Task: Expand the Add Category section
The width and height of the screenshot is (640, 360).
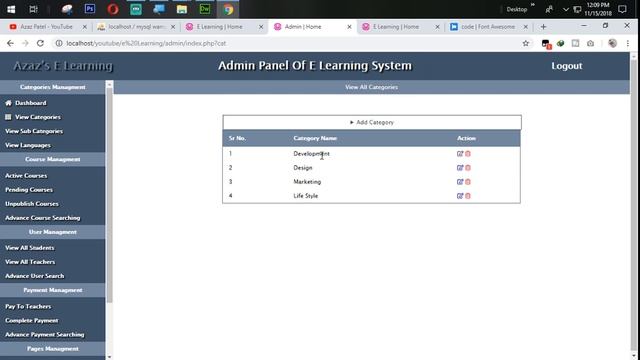Action: click(372, 122)
